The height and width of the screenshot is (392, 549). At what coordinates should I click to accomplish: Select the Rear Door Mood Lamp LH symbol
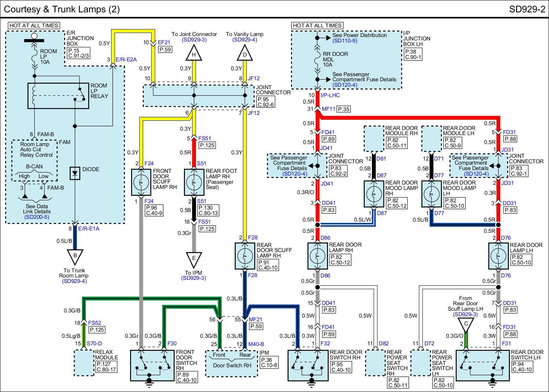[431, 194]
